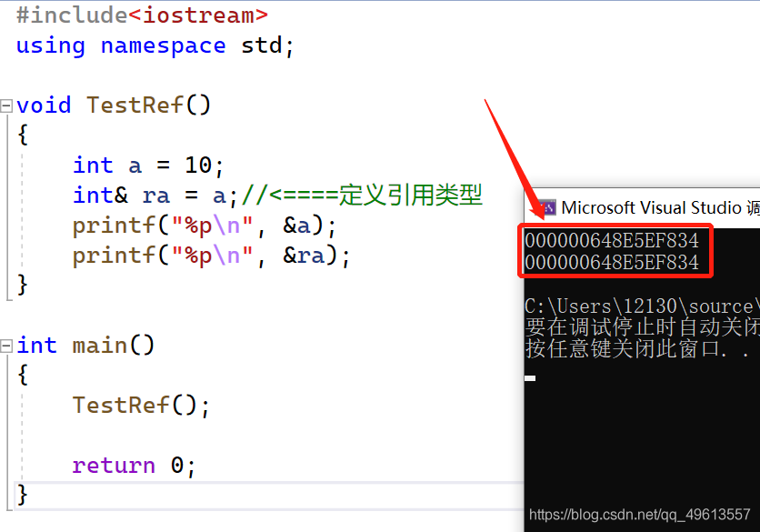The height and width of the screenshot is (532, 760).
Task: Click the Visual Studio console window icon
Action: point(547,208)
